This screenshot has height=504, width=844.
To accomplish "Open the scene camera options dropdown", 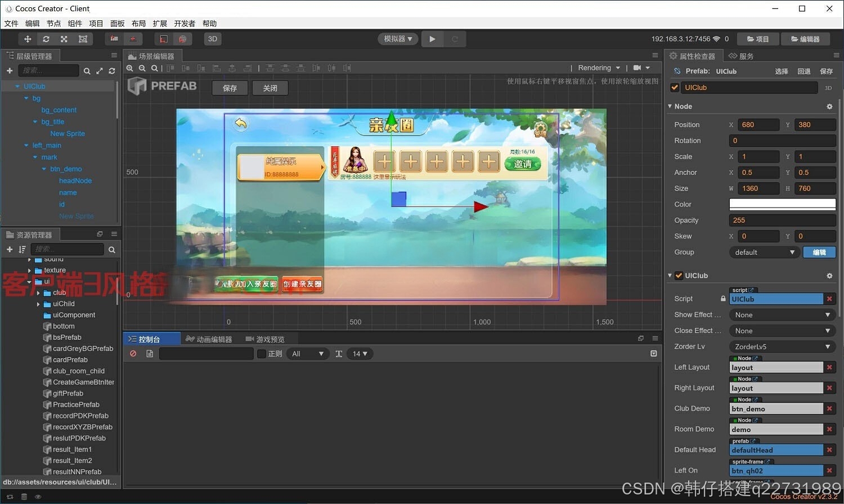I will [x=642, y=67].
